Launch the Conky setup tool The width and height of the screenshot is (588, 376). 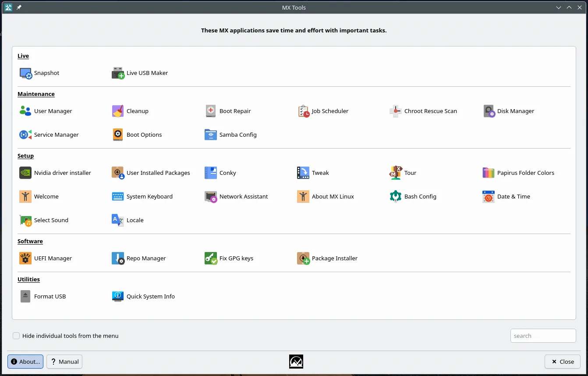tap(220, 173)
